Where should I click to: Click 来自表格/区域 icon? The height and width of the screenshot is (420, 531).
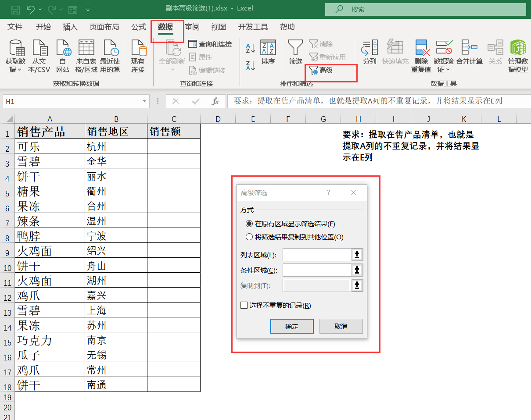[86, 56]
